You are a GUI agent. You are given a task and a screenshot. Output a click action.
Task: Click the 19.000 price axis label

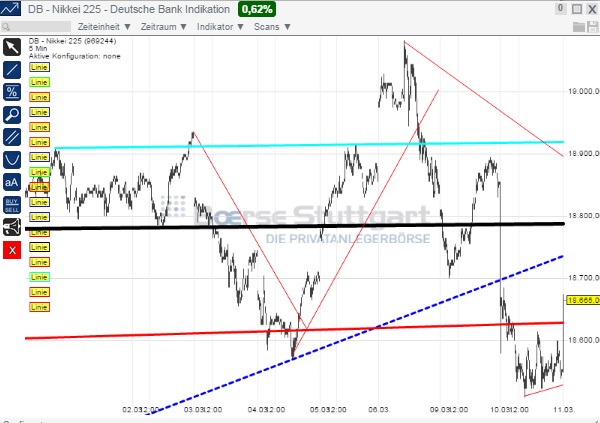(583, 91)
